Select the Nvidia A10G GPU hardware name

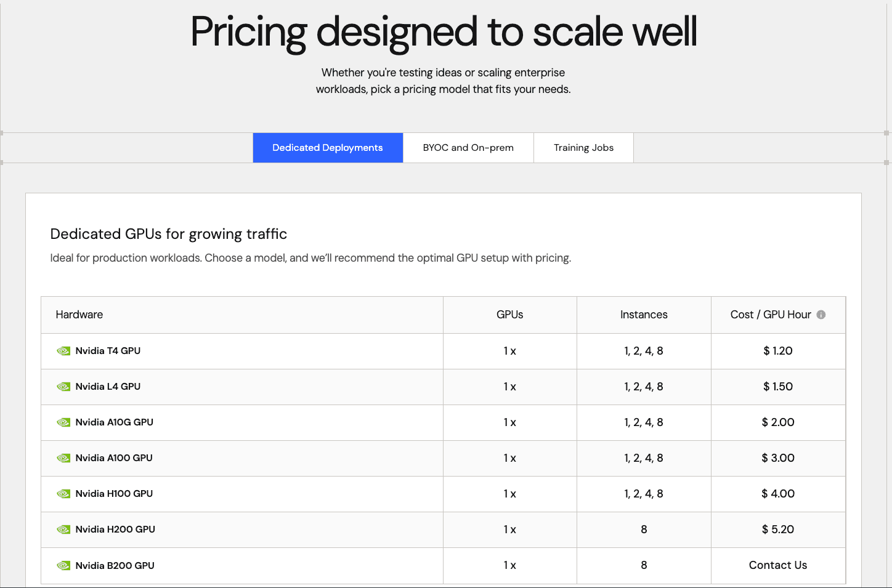(115, 422)
